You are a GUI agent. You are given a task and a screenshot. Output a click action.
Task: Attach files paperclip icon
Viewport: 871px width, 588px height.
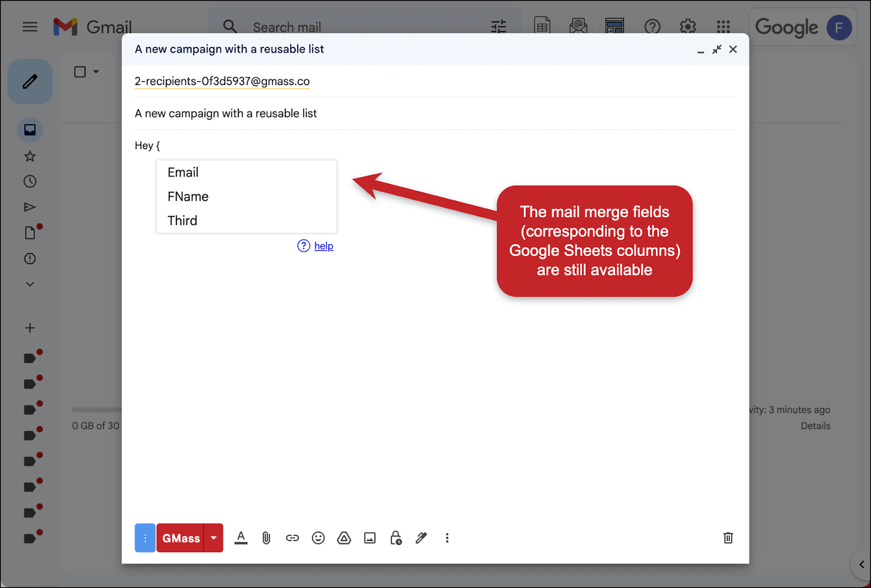click(266, 538)
